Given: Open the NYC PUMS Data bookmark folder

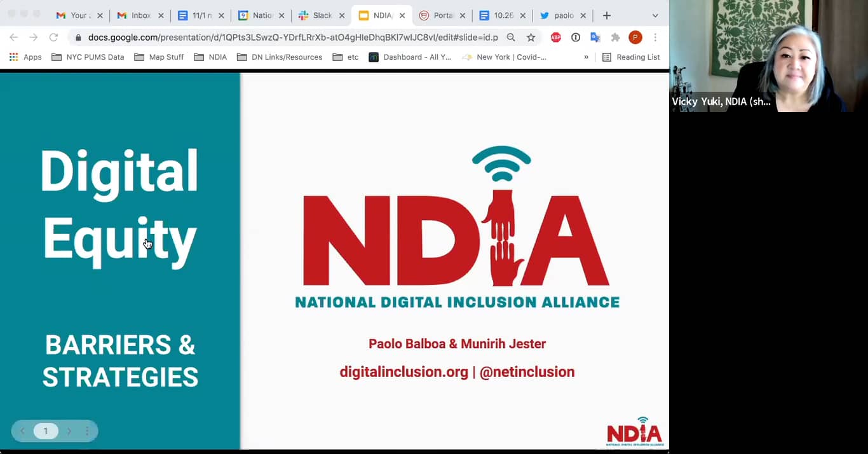Looking at the screenshot, I should (88, 57).
